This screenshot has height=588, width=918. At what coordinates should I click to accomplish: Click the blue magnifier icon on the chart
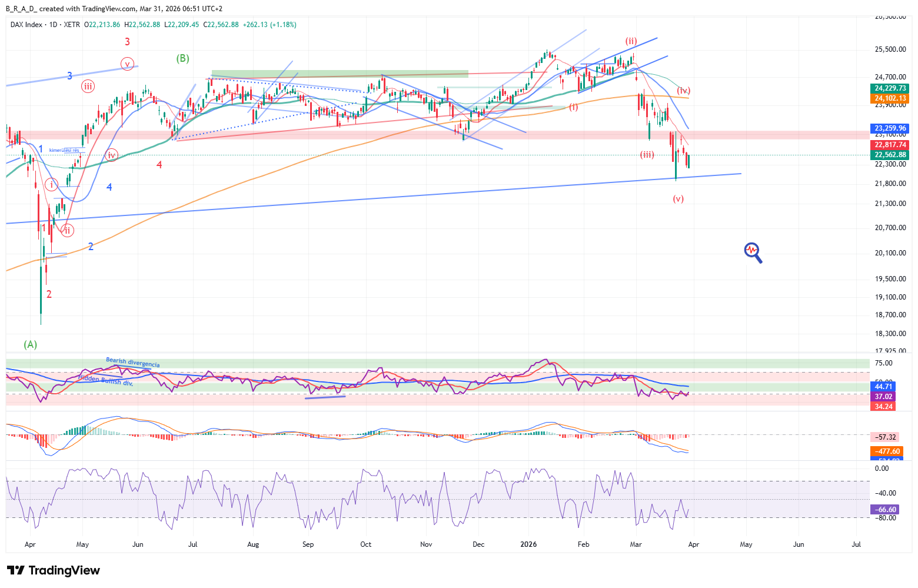click(x=753, y=252)
